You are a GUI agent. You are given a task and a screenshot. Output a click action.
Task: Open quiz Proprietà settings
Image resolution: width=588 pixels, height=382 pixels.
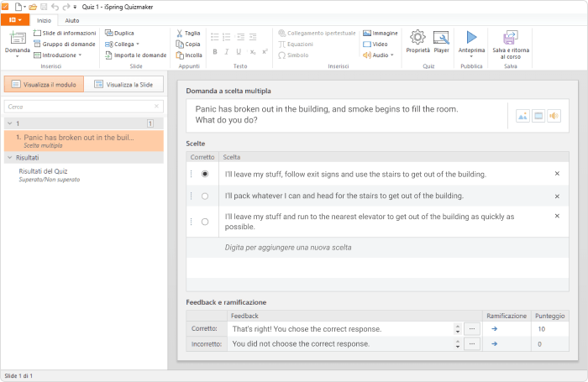(x=417, y=42)
